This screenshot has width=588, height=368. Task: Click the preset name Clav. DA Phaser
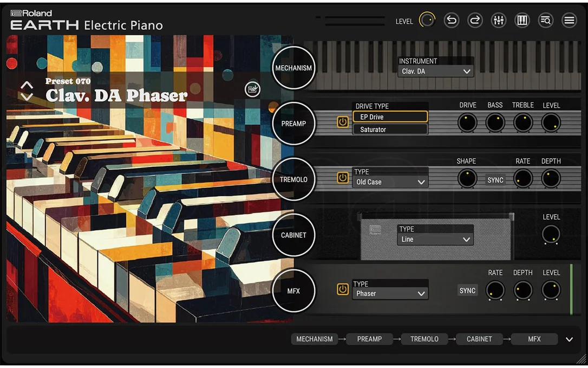pos(116,95)
